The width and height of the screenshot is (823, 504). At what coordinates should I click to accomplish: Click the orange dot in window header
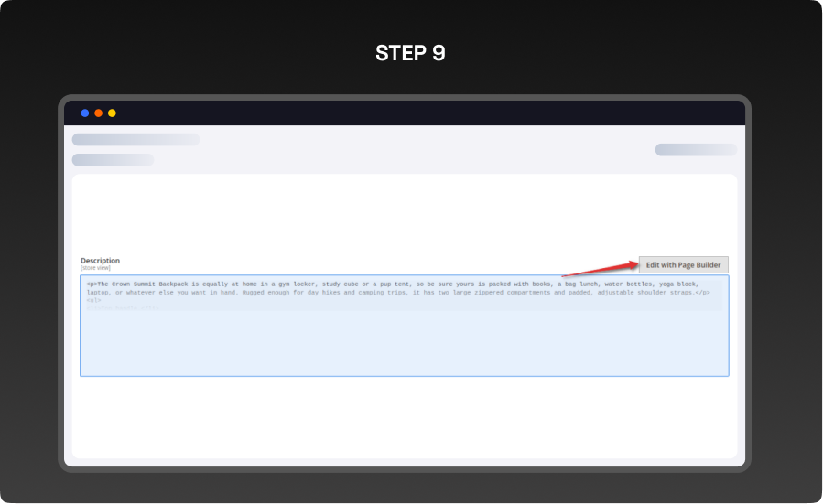98,113
